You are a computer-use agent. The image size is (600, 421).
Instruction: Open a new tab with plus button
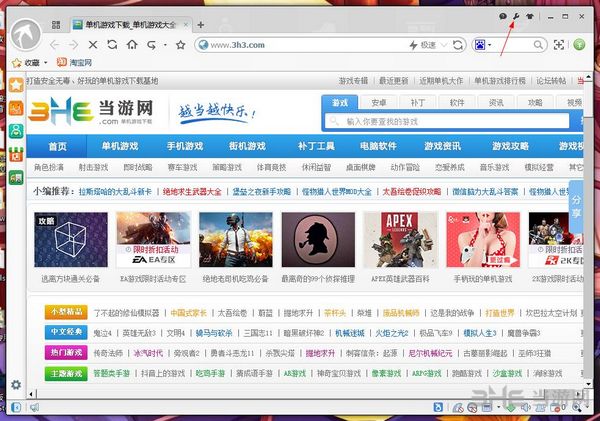click(x=200, y=25)
